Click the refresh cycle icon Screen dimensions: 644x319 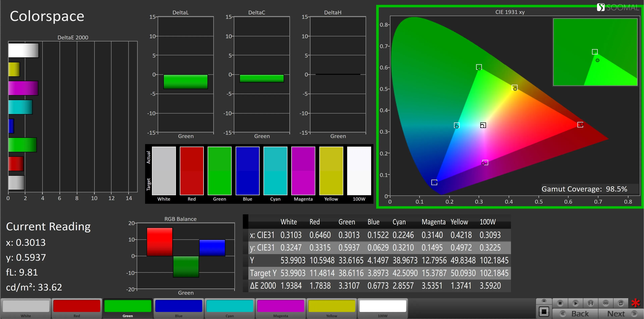pos(621,303)
